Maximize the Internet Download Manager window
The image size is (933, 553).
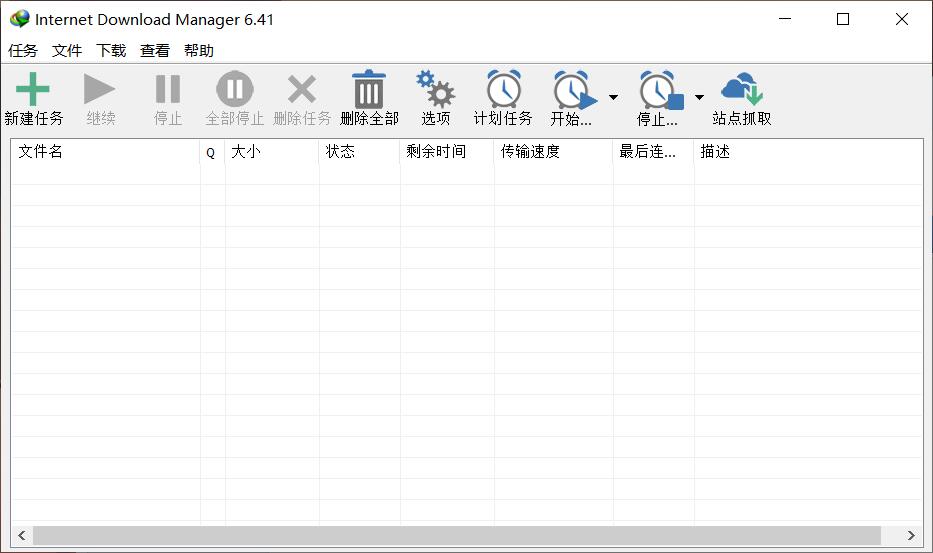point(843,19)
